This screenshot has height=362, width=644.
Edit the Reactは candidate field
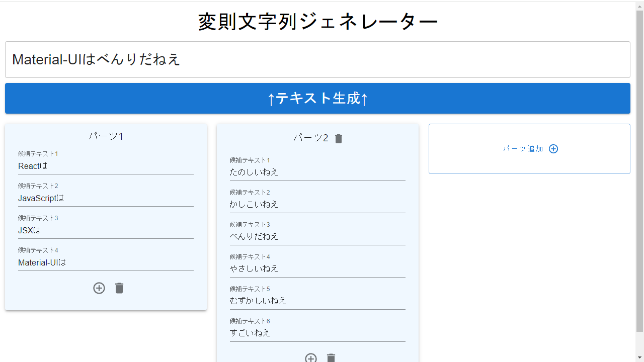point(106,166)
